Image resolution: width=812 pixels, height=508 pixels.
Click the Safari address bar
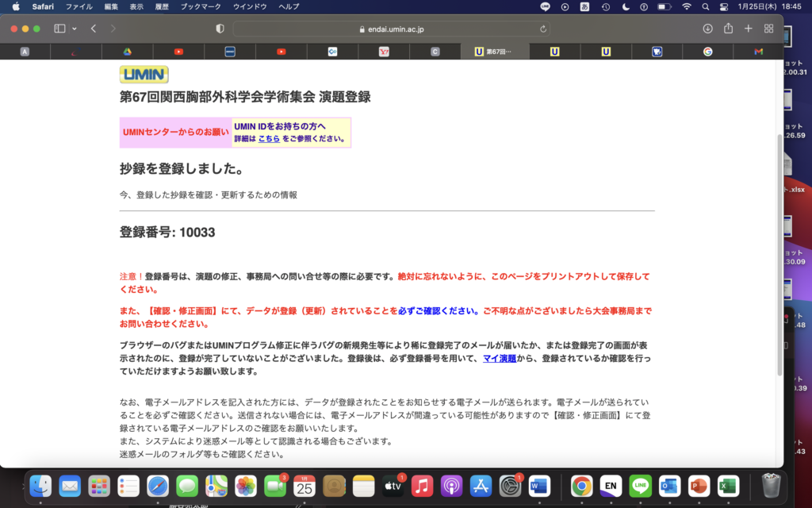tap(396, 27)
